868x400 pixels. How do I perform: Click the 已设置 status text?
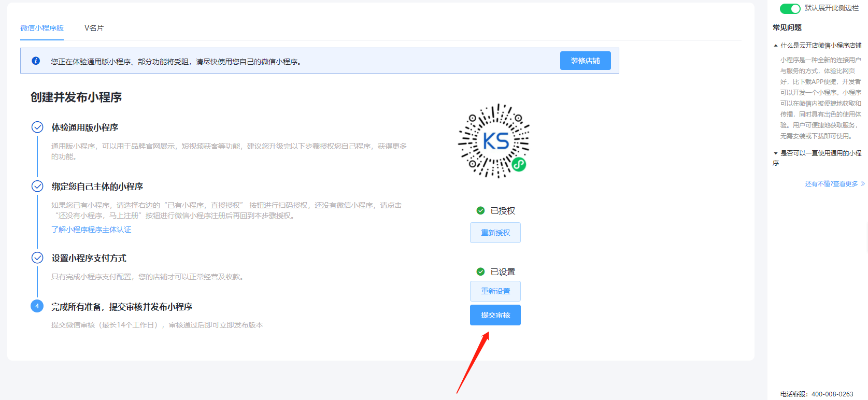[503, 272]
